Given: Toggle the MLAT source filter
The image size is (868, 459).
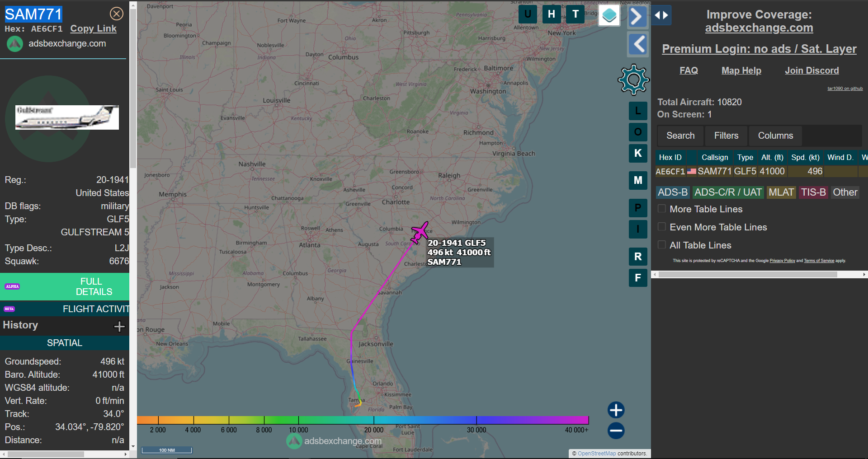Looking at the screenshot, I should click(x=781, y=192).
